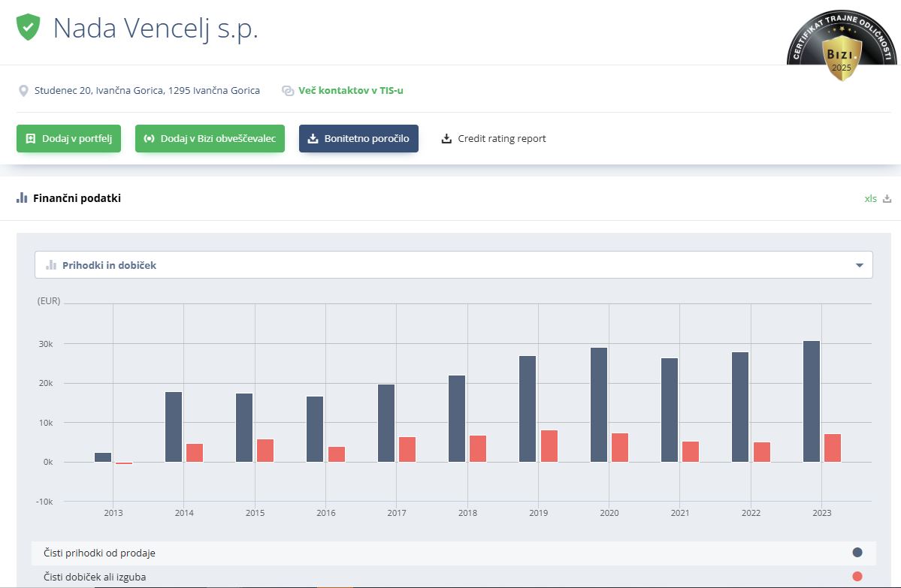
Task: Click Dodaj v Bizi obveščevalec button
Action: click(210, 138)
